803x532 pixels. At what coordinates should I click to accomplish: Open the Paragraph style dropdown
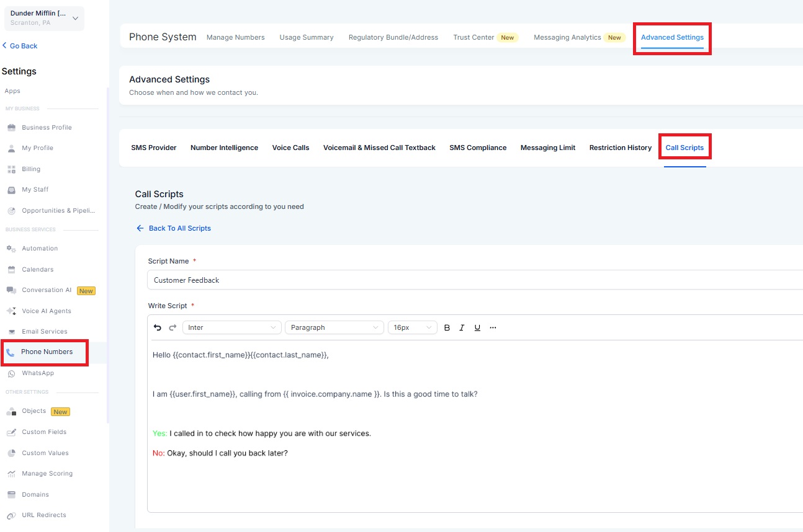tap(334, 327)
